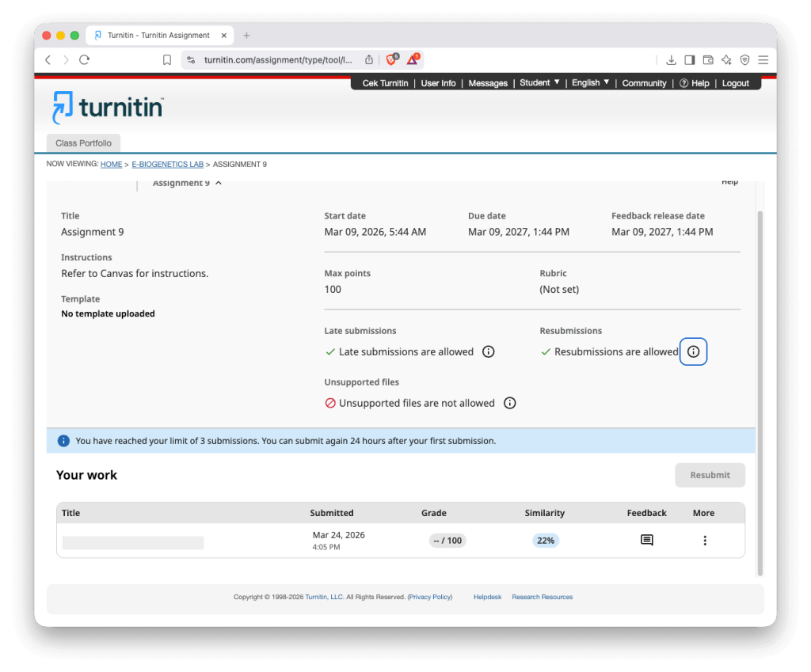Screen dimensions: 811x672
Task: Open Messages
Action: (x=488, y=83)
